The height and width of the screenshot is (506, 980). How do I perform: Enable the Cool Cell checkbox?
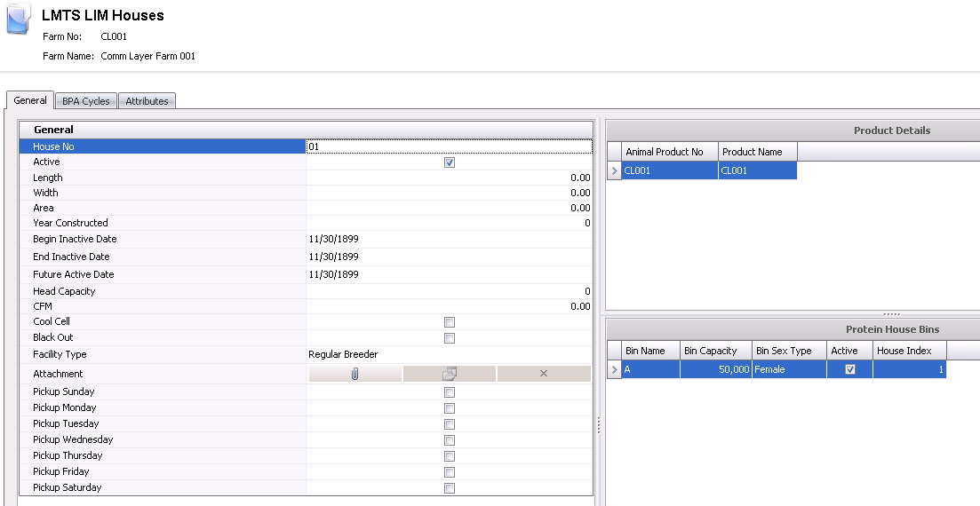click(x=450, y=322)
